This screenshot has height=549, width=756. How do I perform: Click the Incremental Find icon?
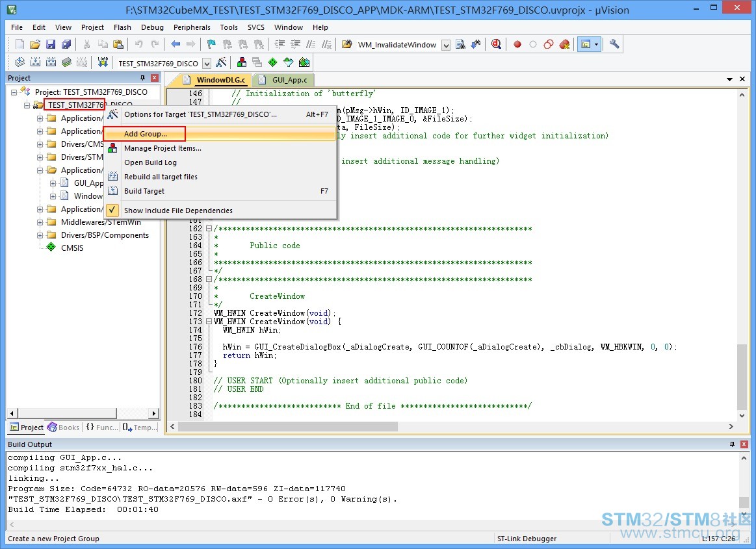476,44
